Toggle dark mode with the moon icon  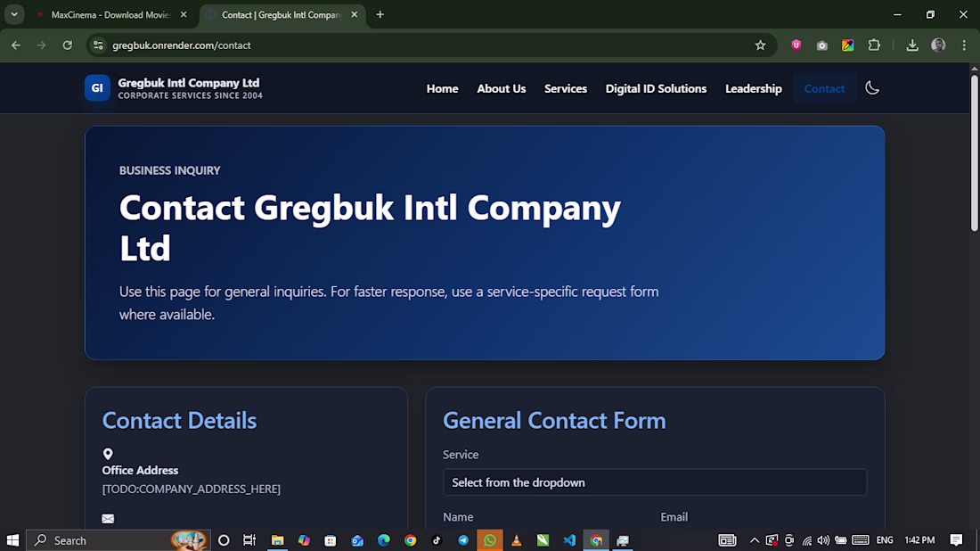coord(872,88)
